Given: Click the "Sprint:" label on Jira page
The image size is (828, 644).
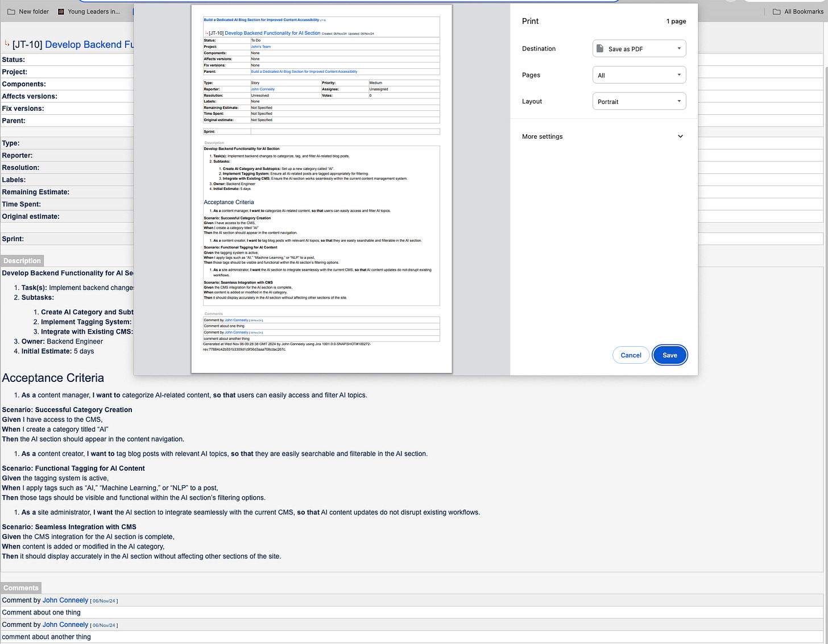Looking at the screenshot, I should coord(13,239).
